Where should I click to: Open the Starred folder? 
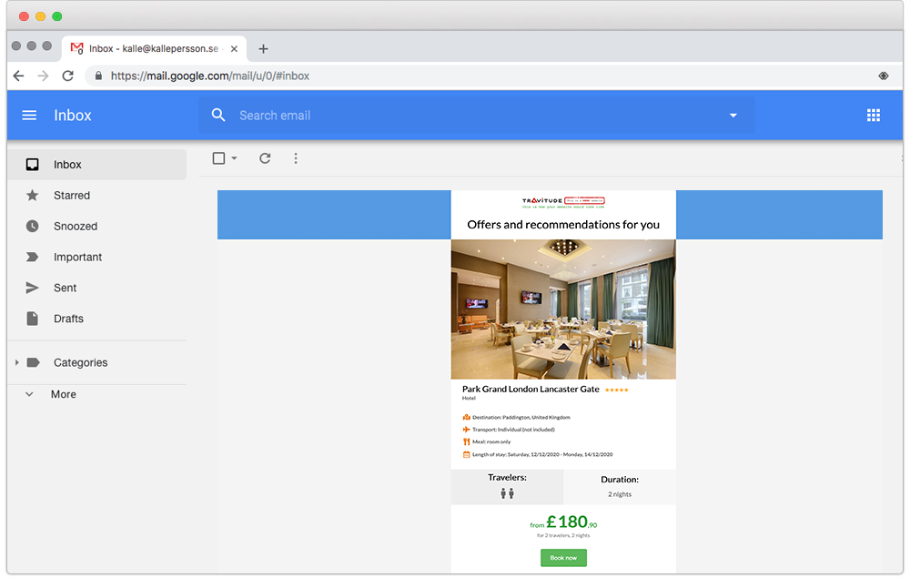[71, 196]
